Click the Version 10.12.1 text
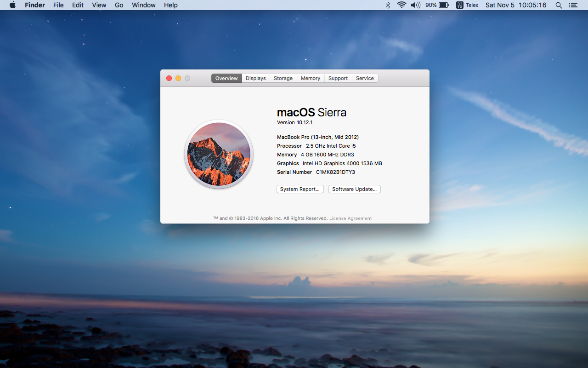This screenshot has height=368, width=588. (294, 122)
